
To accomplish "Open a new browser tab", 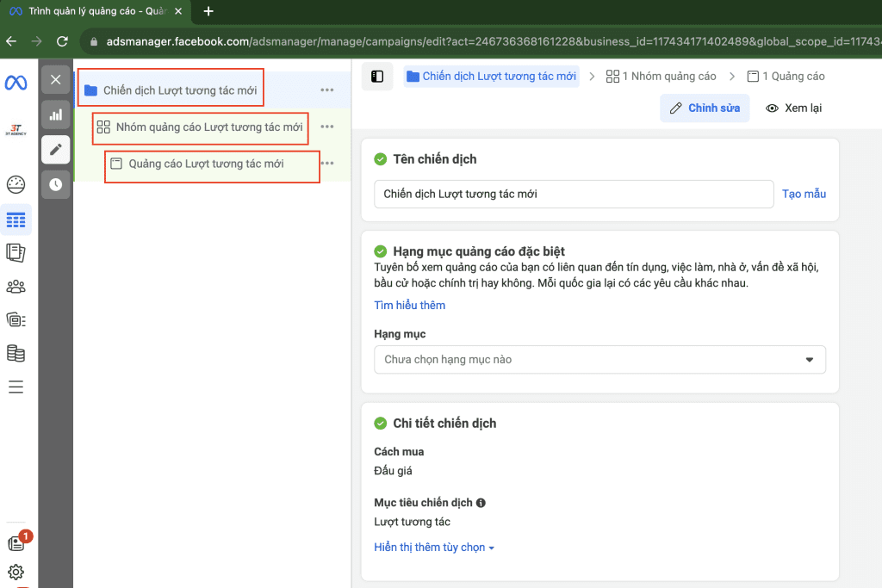I will pyautogui.click(x=208, y=11).
